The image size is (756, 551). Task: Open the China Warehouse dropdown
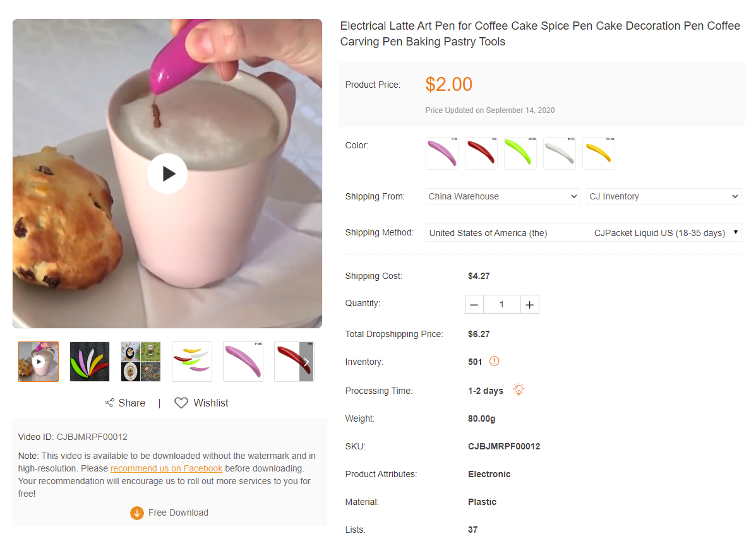click(503, 196)
